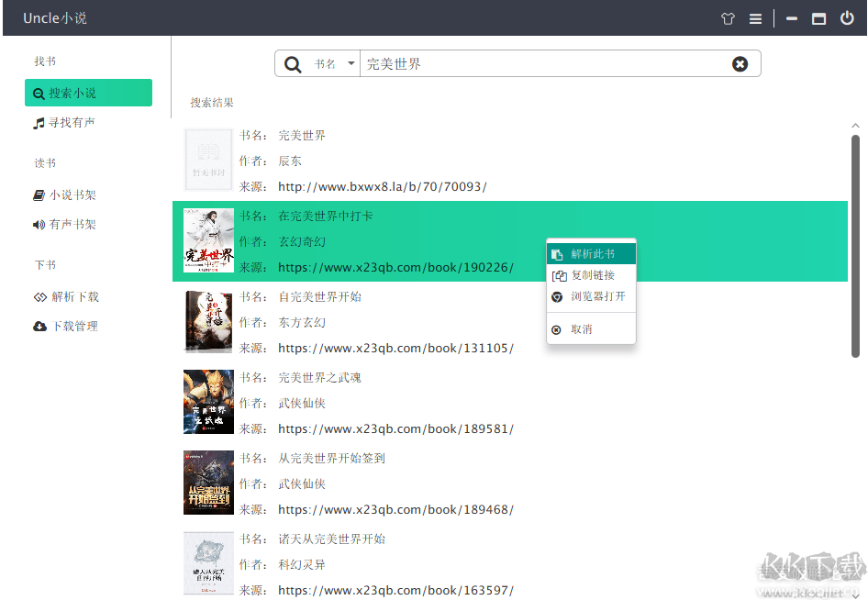Click book title 完美世界之武魂
The width and height of the screenshot is (868, 600).
click(320, 378)
